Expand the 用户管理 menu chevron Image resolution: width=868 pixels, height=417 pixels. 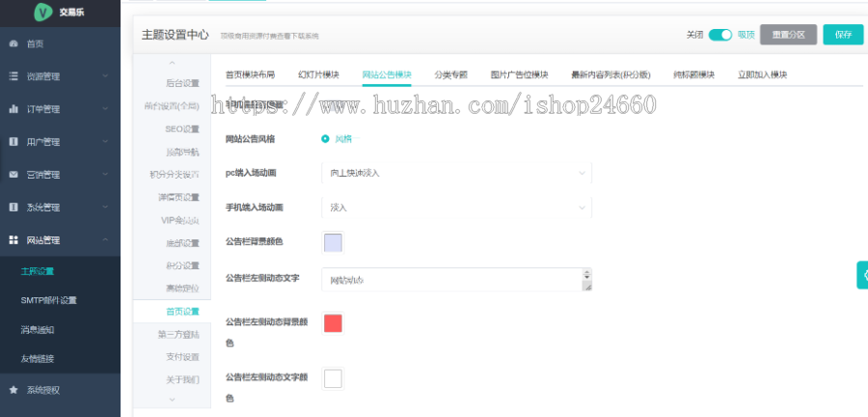click(x=105, y=142)
